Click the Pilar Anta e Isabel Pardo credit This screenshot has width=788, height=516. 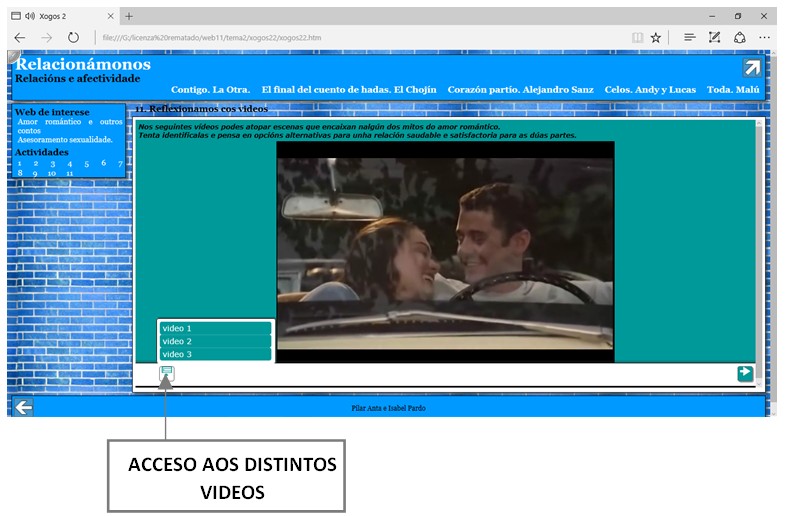[388, 408]
